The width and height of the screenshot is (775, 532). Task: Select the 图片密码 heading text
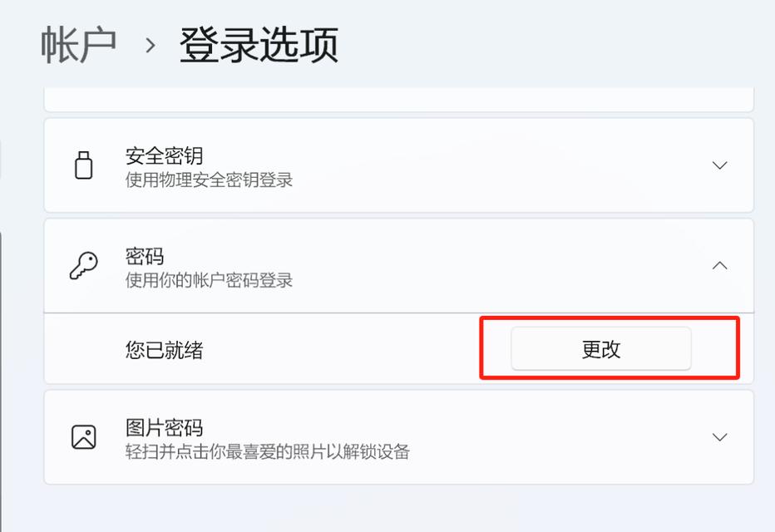[164, 428]
